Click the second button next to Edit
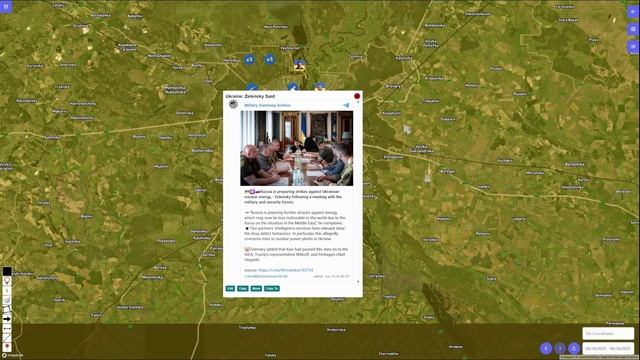The height and width of the screenshot is (360, 640). (243, 289)
